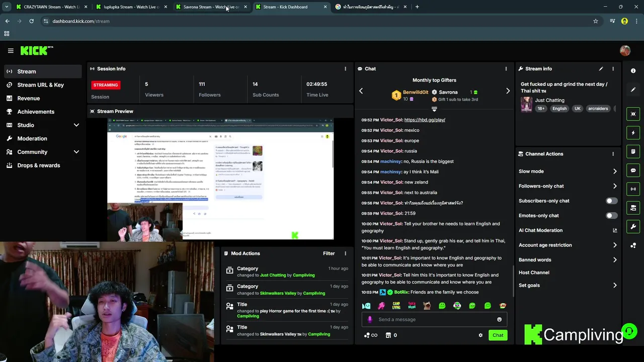The height and width of the screenshot is (362, 644).
Task: Open Channel Actions three-dot options
Action: [x=613, y=154]
